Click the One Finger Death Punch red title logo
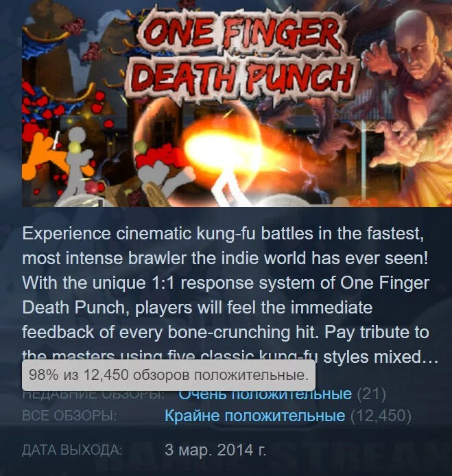Image resolution: width=452 pixels, height=476 pixels. [241, 55]
